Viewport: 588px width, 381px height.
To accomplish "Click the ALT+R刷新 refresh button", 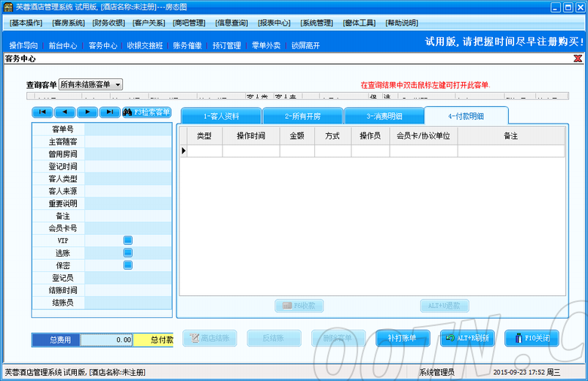I will (x=467, y=338).
